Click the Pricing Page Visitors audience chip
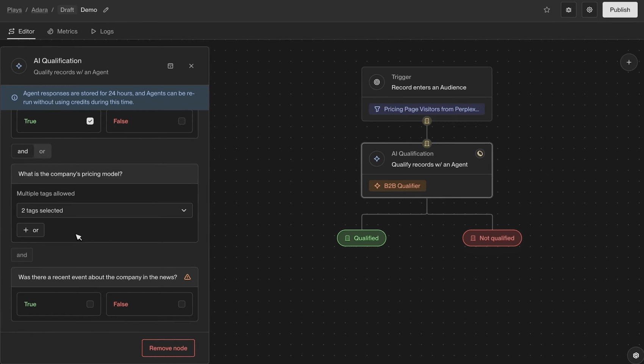 (x=427, y=109)
